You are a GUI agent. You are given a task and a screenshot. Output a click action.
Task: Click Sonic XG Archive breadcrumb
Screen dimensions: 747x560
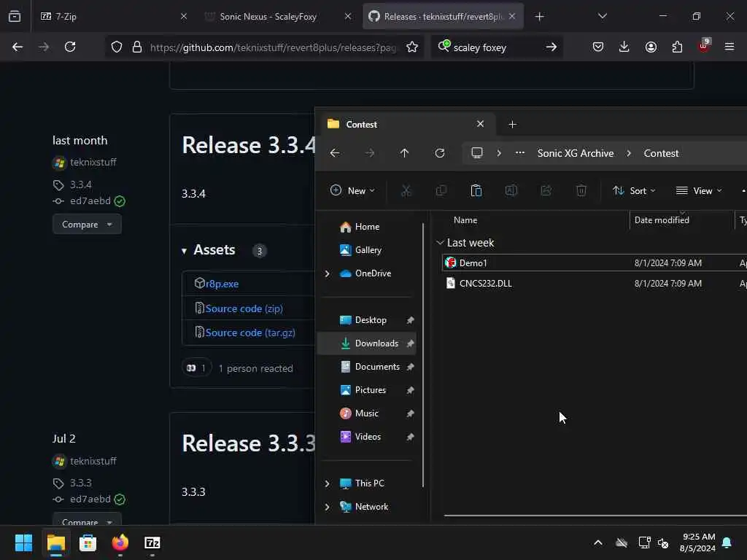pyautogui.click(x=575, y=153)
